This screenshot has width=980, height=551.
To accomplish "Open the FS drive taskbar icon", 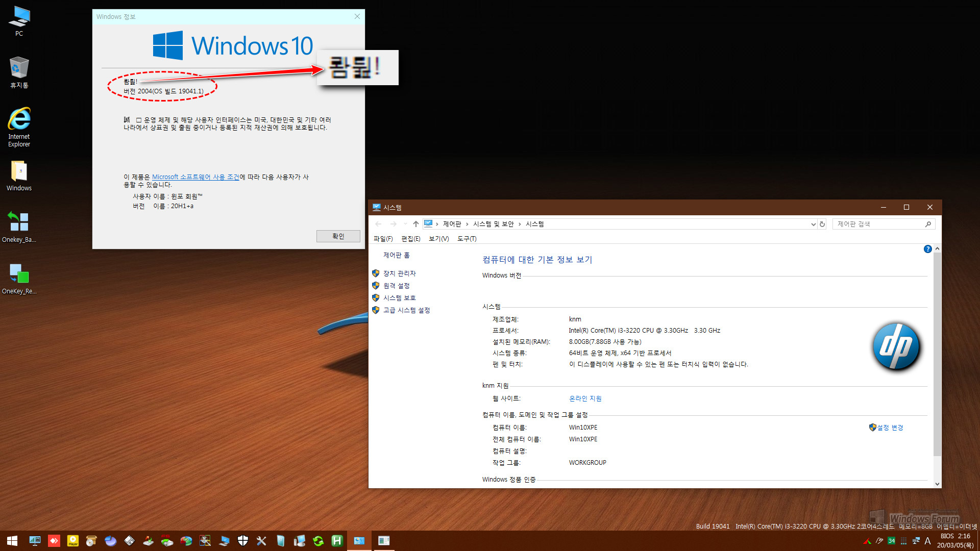I will [167, 541].
